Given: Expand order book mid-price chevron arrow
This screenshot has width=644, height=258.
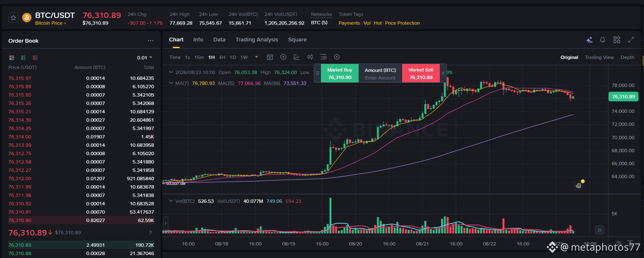Looking at the screenshot, I should 151,232.
